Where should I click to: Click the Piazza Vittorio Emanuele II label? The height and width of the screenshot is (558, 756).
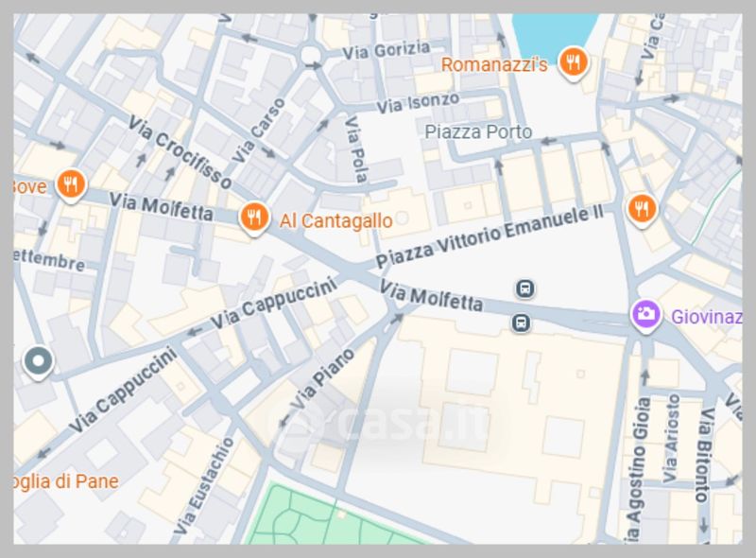tap(489, 236)
